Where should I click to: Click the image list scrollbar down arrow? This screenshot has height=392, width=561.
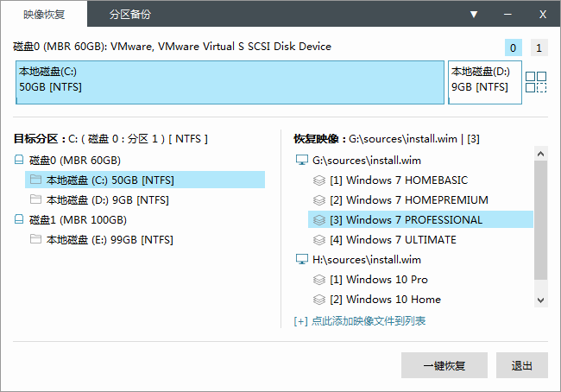(x=540, y=300)
